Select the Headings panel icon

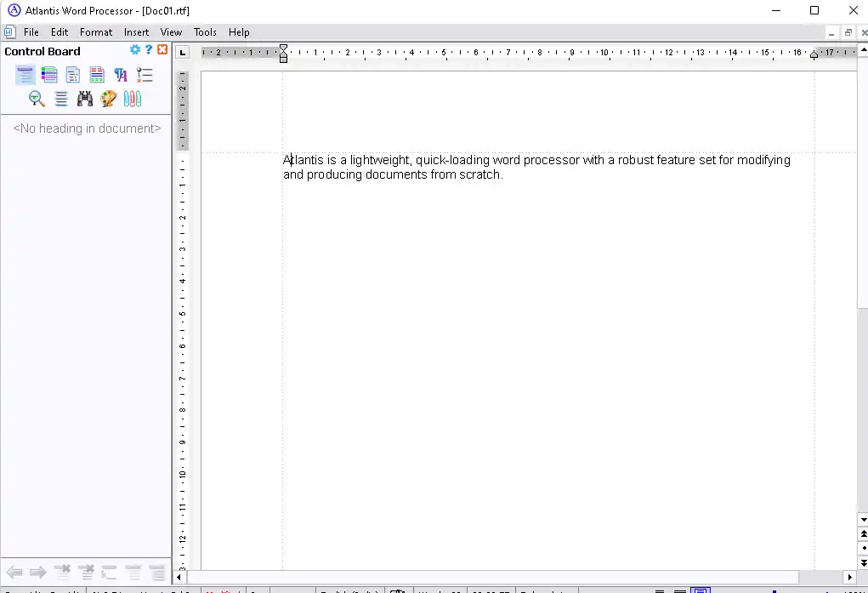26,75
